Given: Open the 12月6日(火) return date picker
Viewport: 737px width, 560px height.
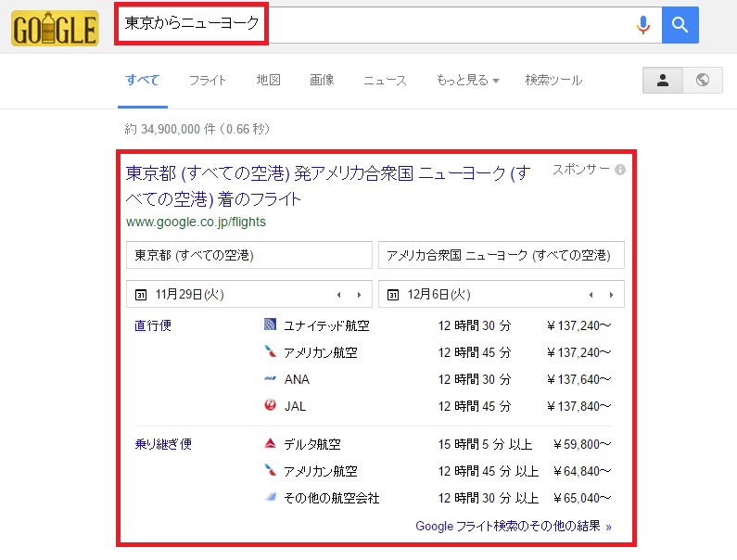Looking at the screenshot, I should click(x=502, y=294).
